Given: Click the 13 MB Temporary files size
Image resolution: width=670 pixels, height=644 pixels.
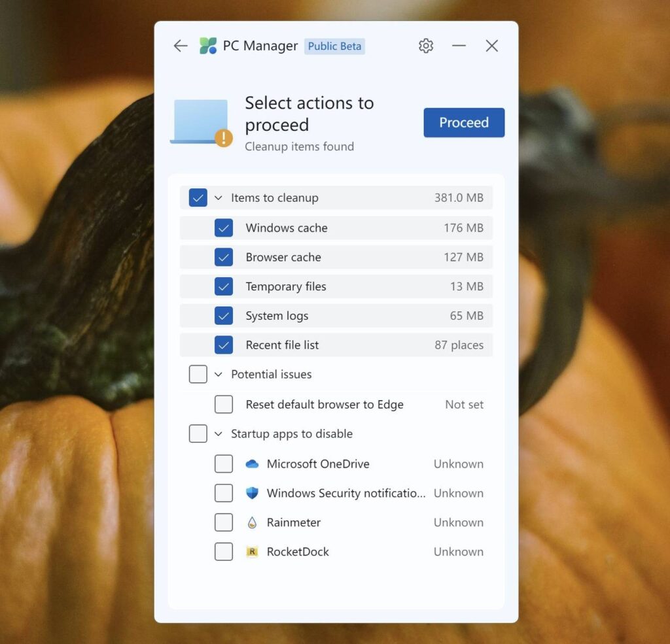Looking at the screenshot, I should (x=467, y=286).
